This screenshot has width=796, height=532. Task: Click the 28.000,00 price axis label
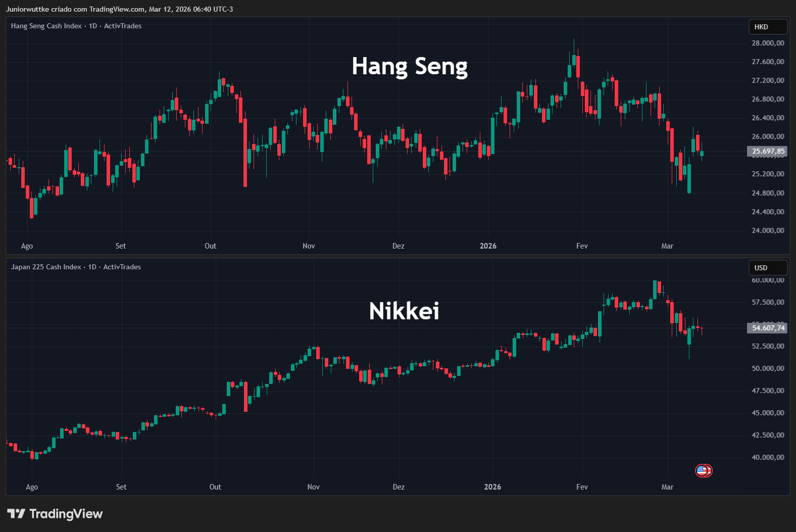[768, 43]
